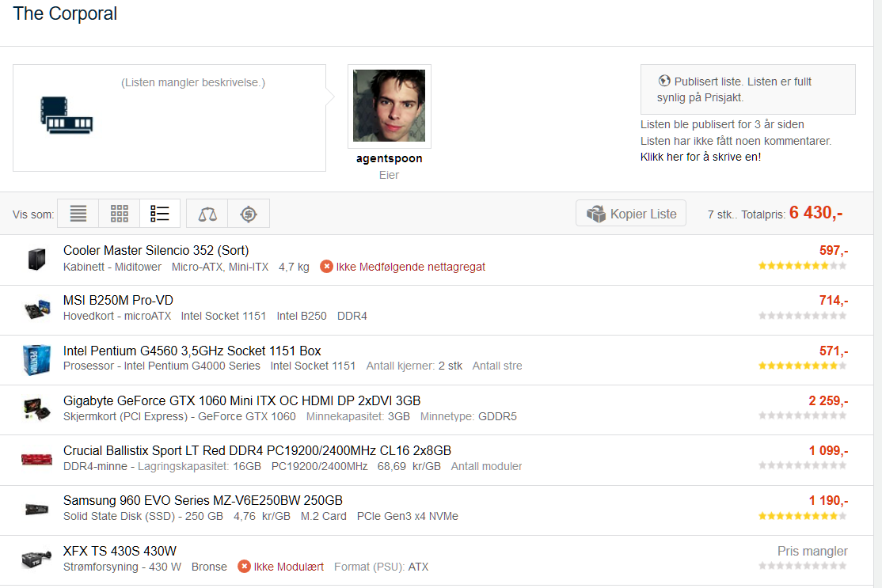This screenshot has height=588, width=882.
Task: Open the compare scales icon
Action: pyautogui.click(x=207, y=214)
